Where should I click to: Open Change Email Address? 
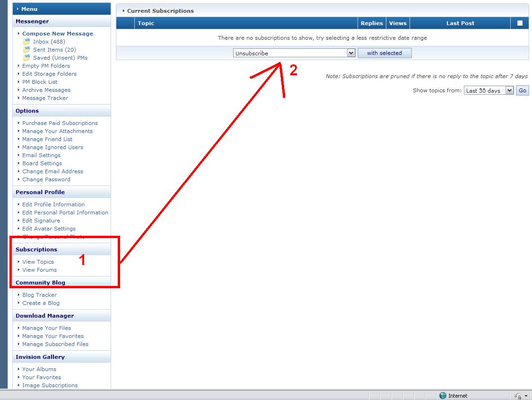pos(52,171)
